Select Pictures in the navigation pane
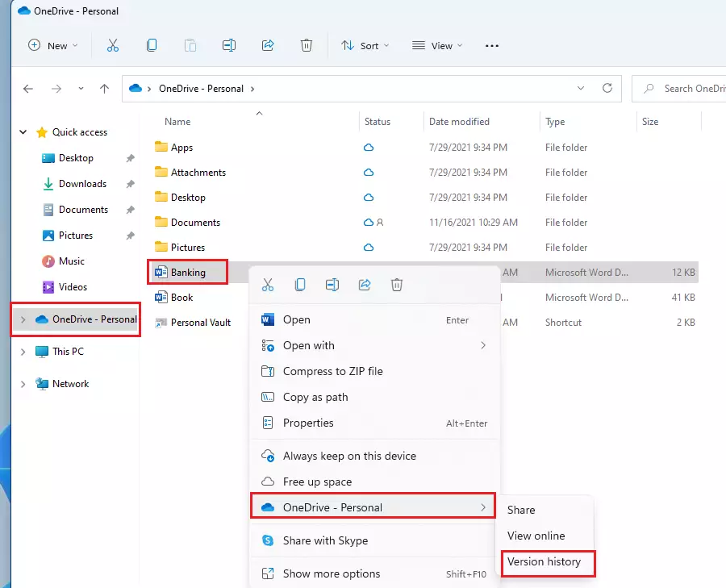Image resolution: width=726 pixels, height=588 pixels. pos(76,236)
